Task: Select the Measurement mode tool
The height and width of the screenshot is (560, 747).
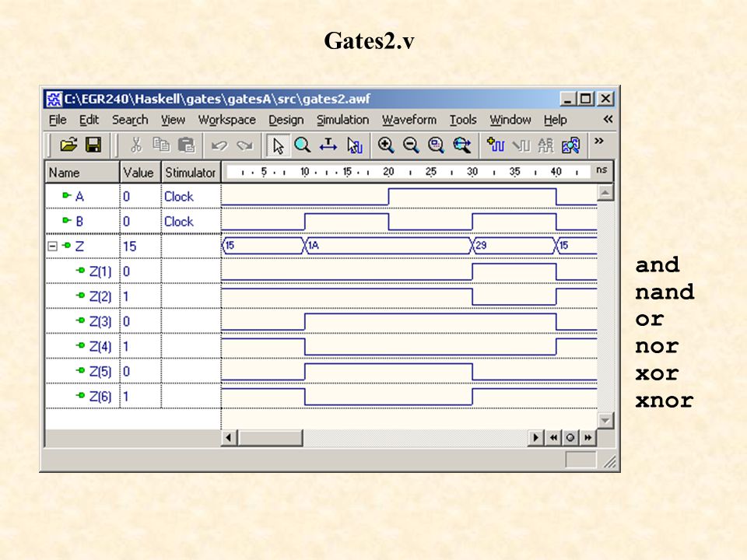Action: click(x=328, y=145)
